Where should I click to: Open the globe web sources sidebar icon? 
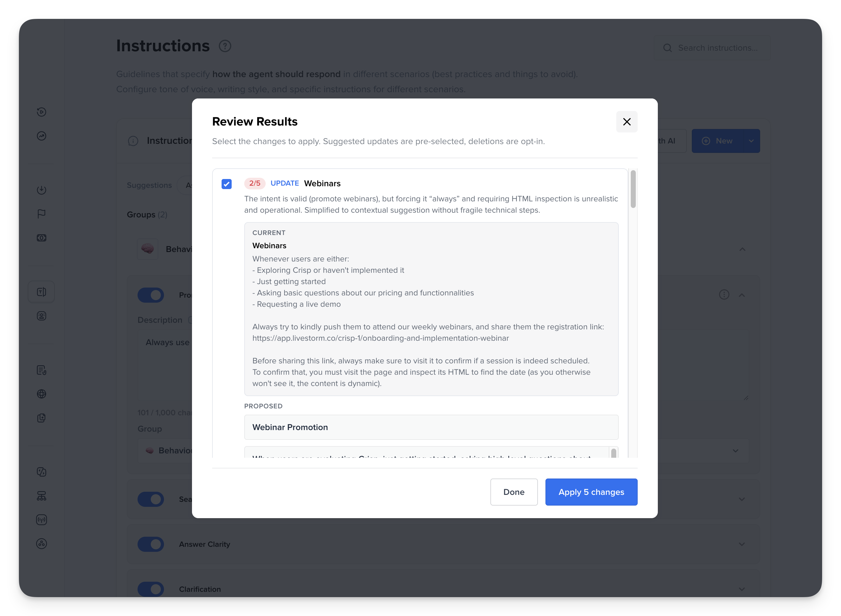pyautogui.click(x=42, y=394)
